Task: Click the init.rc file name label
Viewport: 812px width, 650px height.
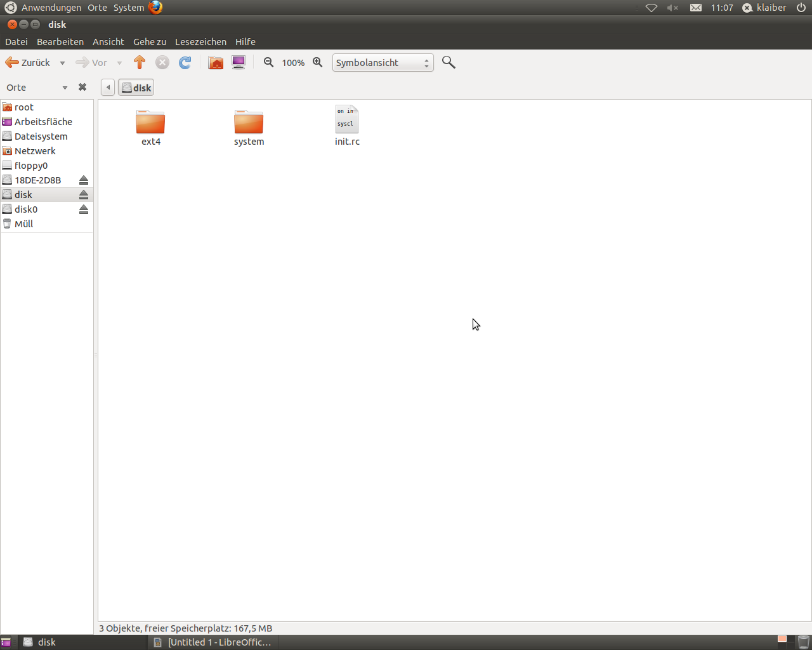Action: coord(347,142)
